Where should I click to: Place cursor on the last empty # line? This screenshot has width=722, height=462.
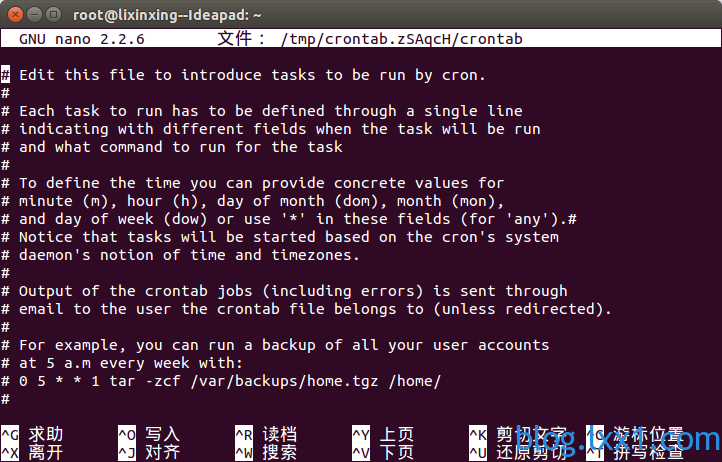point(6,399)
